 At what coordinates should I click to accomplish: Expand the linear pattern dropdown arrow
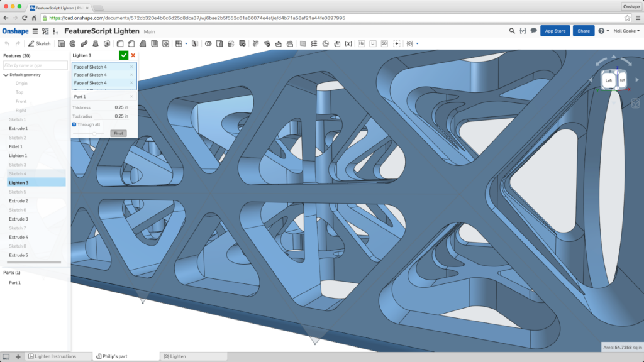[186, 43]
